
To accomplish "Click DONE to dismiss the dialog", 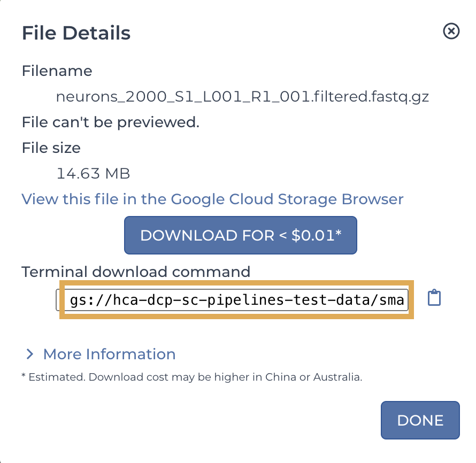I will [420, 420].
